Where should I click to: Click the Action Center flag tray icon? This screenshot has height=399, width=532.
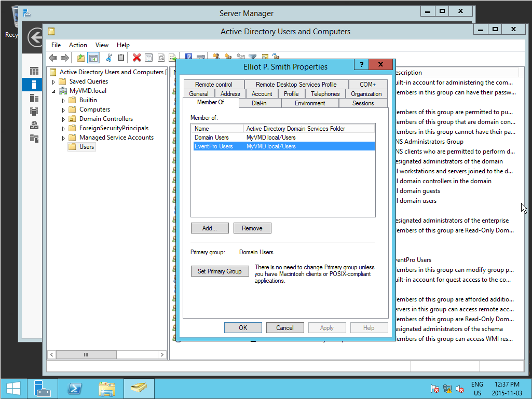coord(434,389)
